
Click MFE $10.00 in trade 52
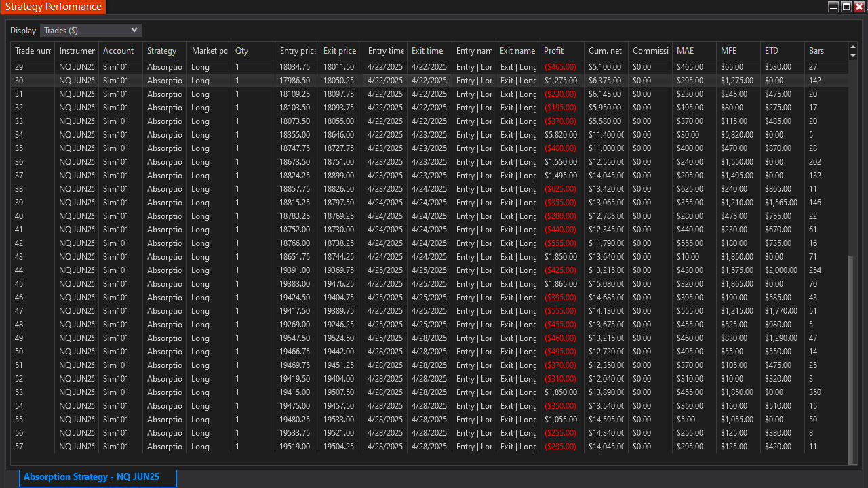point(738,379)
